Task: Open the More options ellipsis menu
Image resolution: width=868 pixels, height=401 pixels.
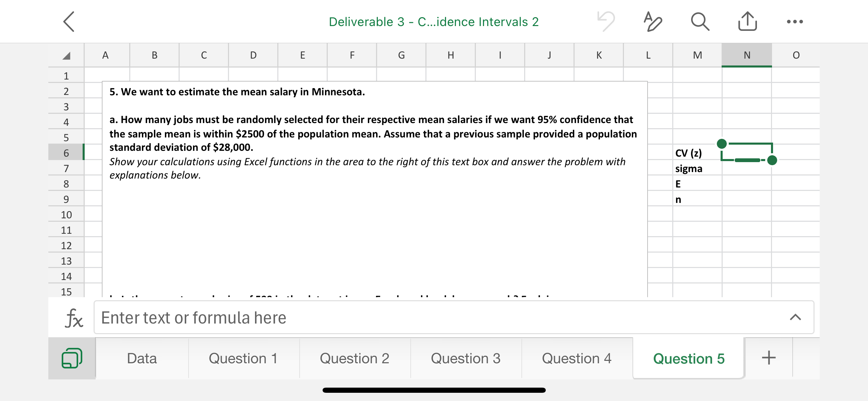Action: [795, 22]
